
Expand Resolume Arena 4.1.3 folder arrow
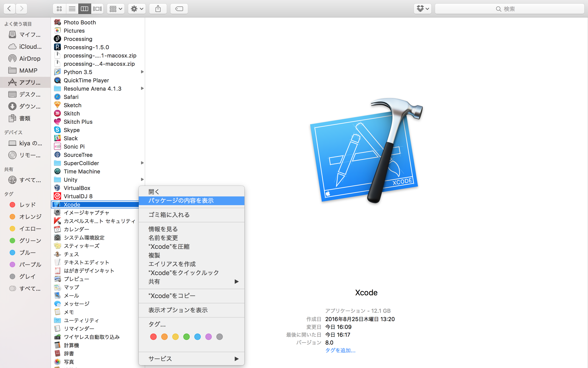[142, 88]
